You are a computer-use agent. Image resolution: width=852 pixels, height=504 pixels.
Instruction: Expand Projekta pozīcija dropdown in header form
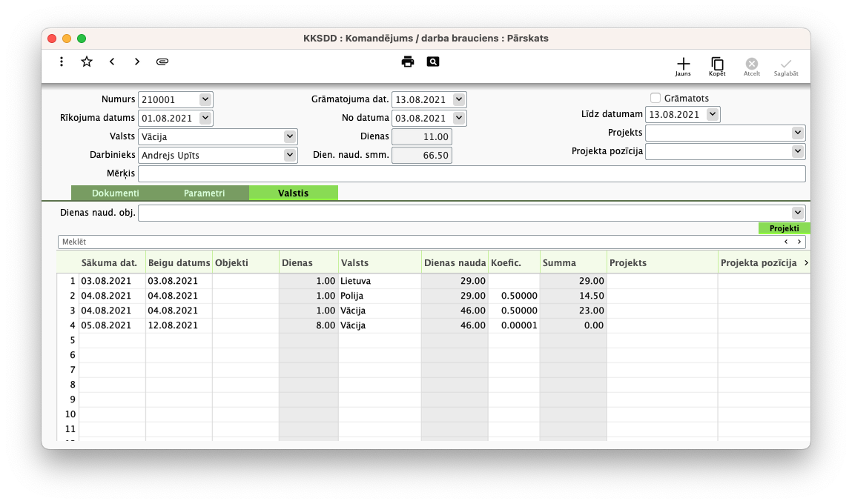pyautogui.click(x=797, y=151)
